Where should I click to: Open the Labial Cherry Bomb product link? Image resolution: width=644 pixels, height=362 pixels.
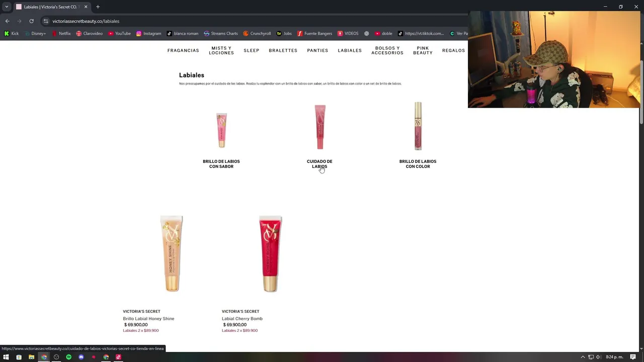pyautogui.click(x=242, y=319)
